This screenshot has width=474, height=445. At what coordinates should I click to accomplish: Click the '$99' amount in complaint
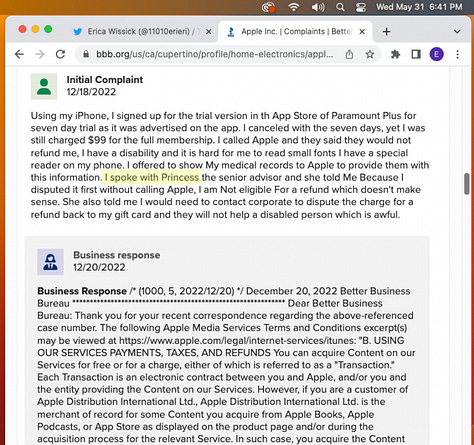pyautogui.click(x=97, y=140)
